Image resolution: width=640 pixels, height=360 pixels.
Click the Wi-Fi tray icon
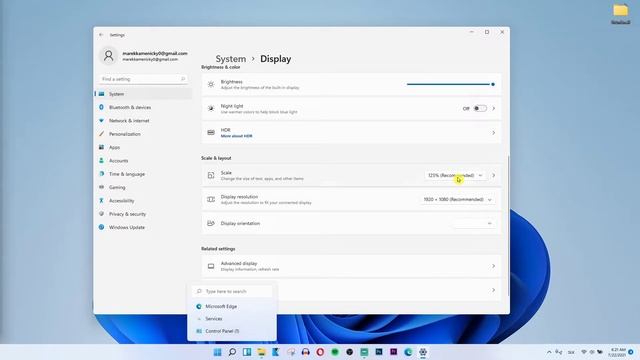pos(584,352)
